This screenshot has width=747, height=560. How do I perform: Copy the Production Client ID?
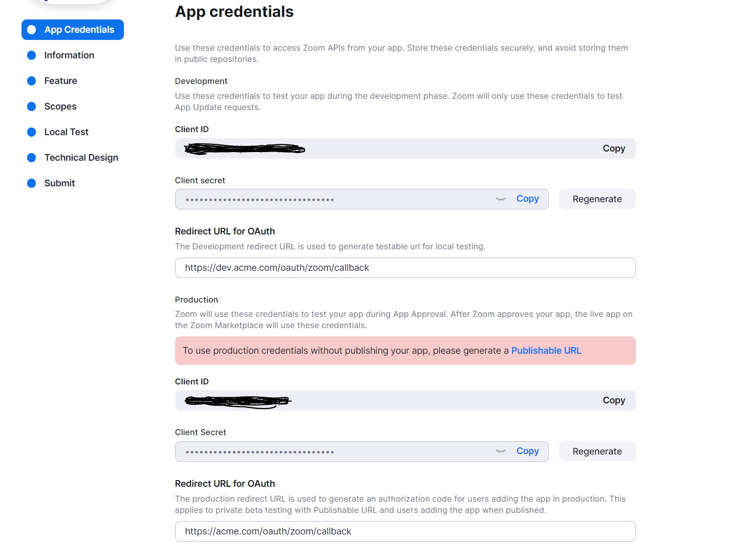click(x=614, y=400)
